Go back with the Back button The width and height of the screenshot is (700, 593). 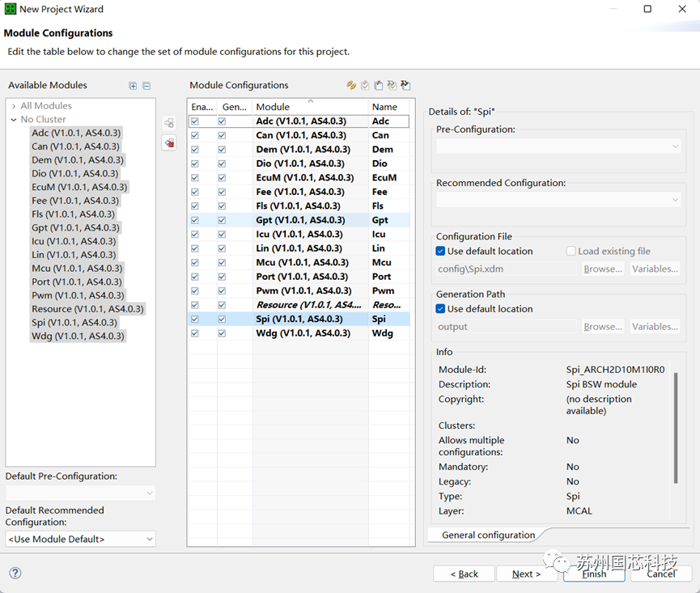click(x=464, y=574)
